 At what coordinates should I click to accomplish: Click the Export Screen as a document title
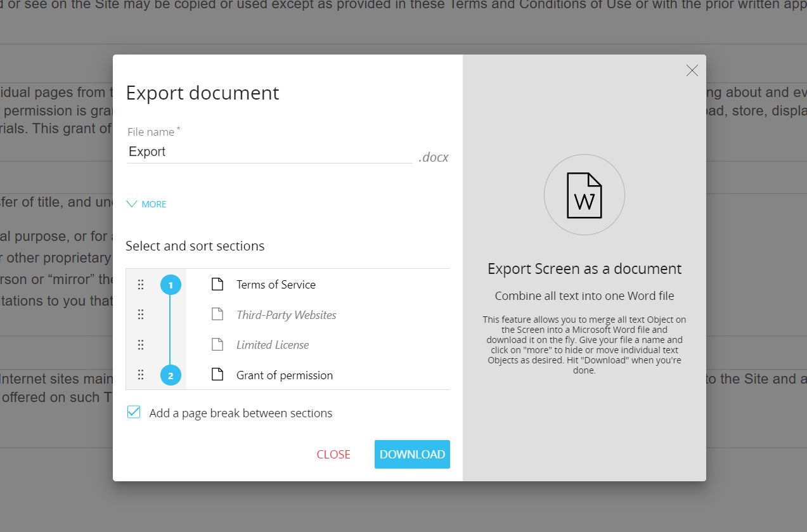[584, 268]
